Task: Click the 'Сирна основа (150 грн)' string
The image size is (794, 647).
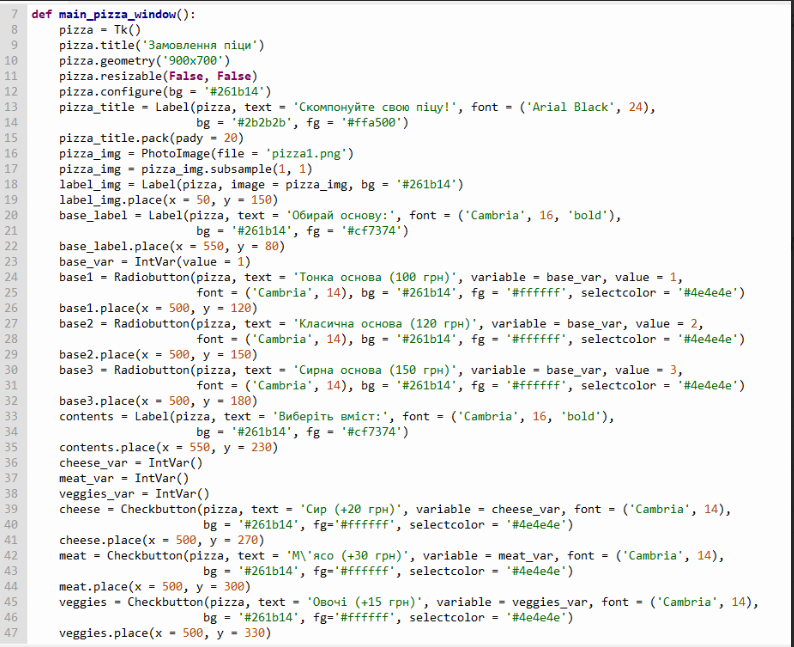Action: 375,370
